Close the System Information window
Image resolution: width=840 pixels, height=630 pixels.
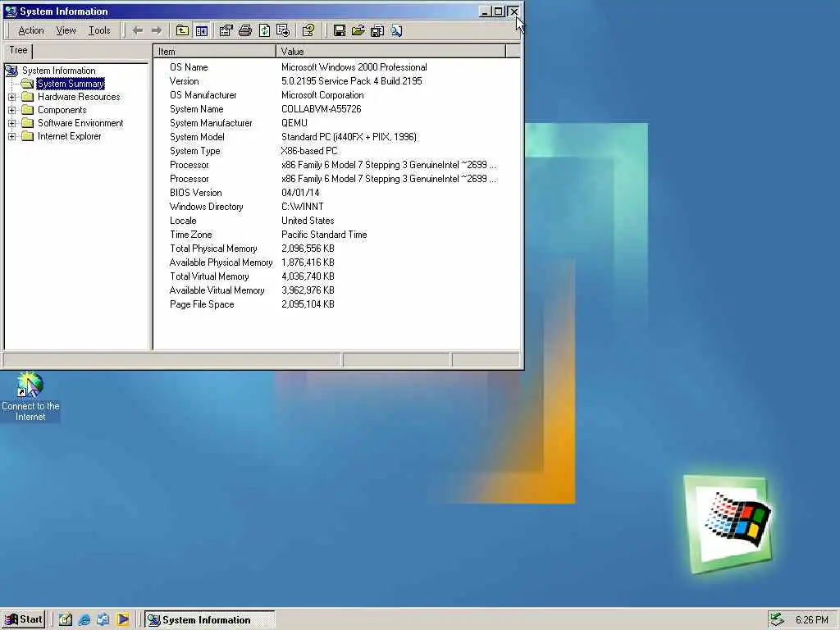click(x=514, y=11)
